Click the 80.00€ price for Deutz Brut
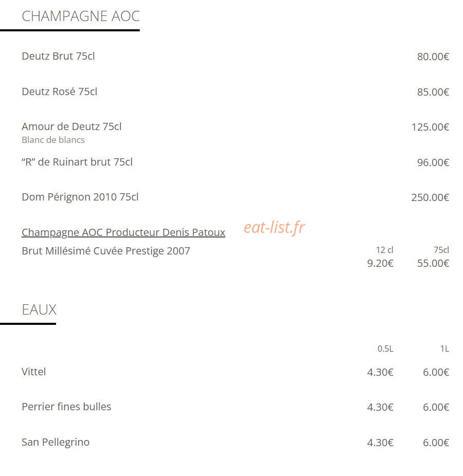 pos(433,57)
